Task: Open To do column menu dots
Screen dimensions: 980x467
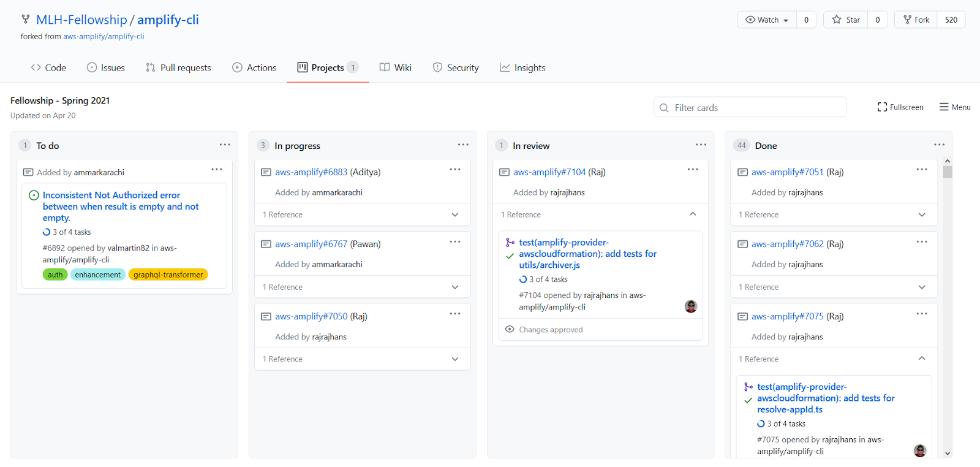Action: 225,145
